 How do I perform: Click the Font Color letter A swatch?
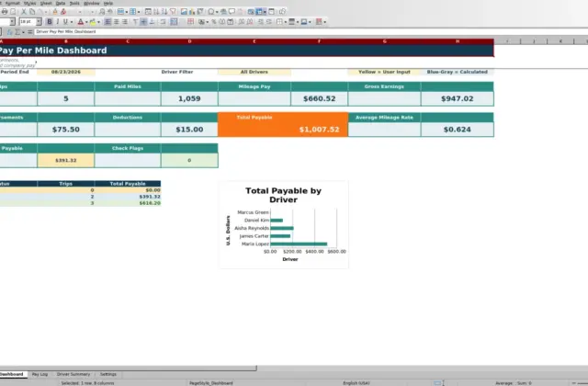coord(81,22)
